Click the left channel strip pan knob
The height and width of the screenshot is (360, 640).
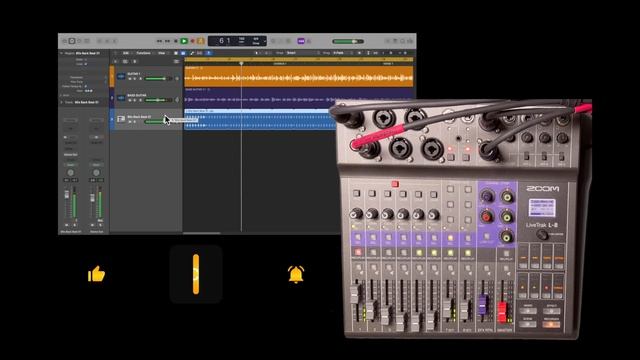click(71, 172)
